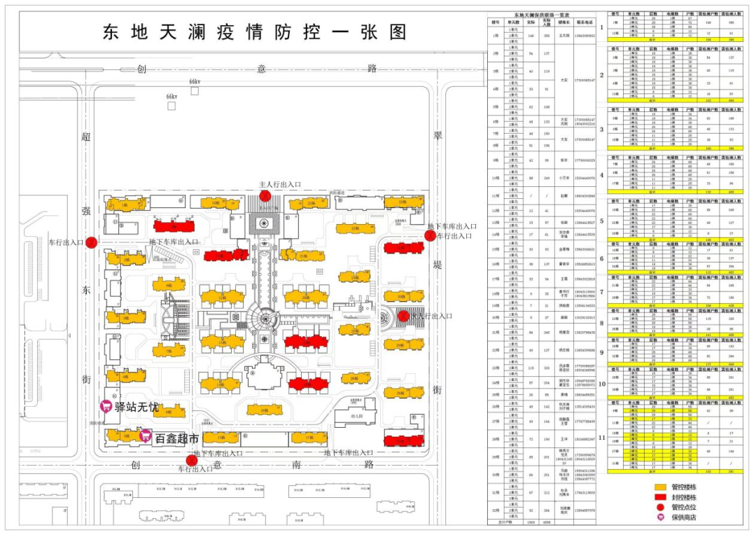This screenshot has height=535, width=756.
Task: Click the red marker at 次人行出入口
Action: coord(403,316)
